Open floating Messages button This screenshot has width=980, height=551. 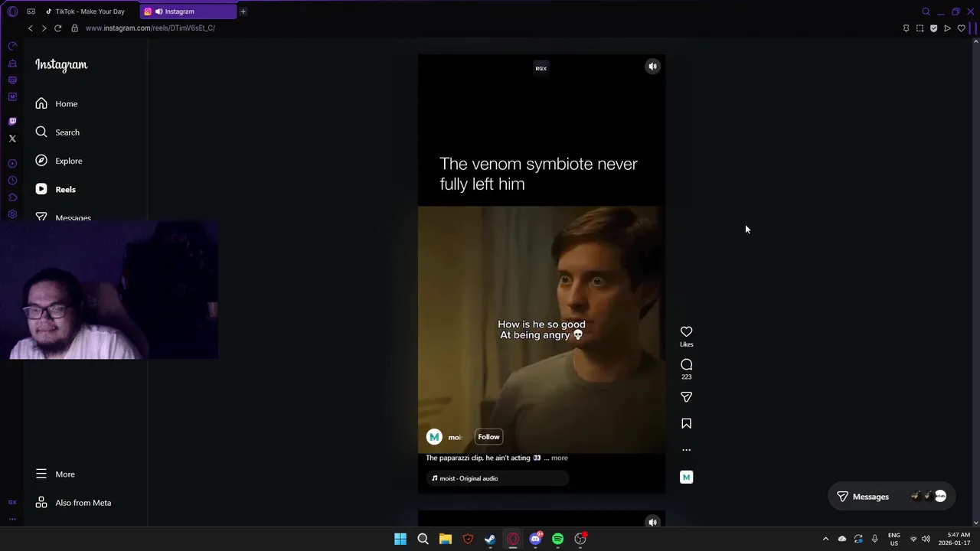[x=892, y=497]
